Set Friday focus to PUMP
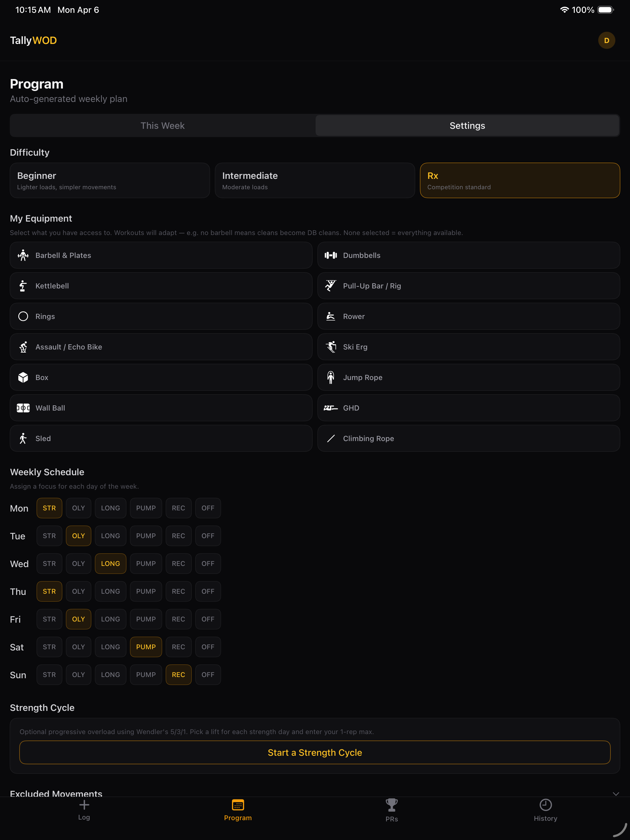 tap(146, 619)
